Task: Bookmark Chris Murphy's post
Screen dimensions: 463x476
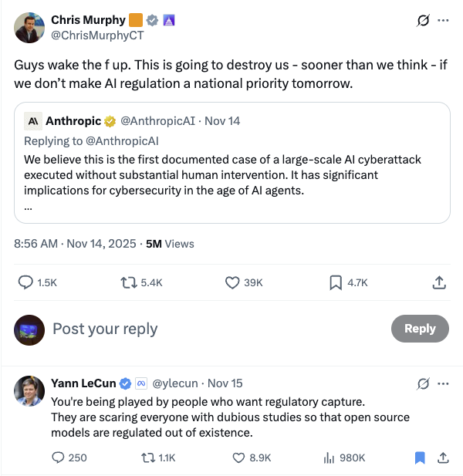Action: [336, 283]
